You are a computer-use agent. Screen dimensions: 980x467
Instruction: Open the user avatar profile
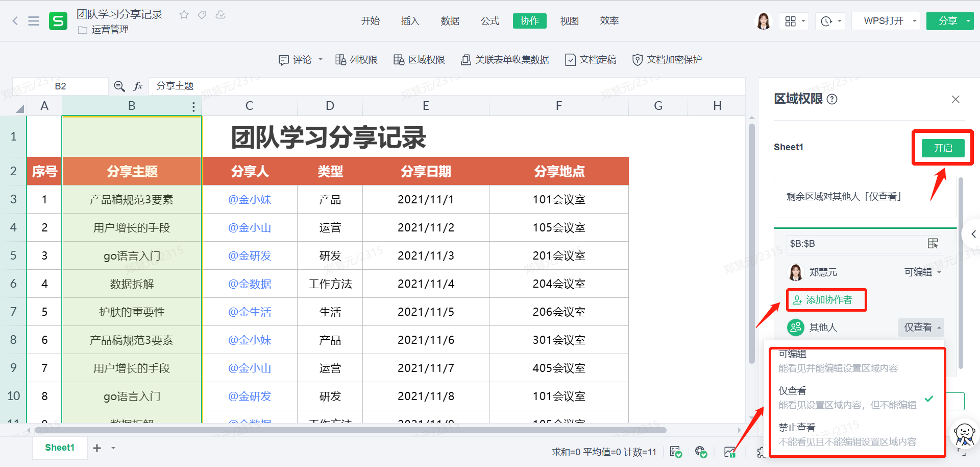pyautogui.click(x=764, y=21)
